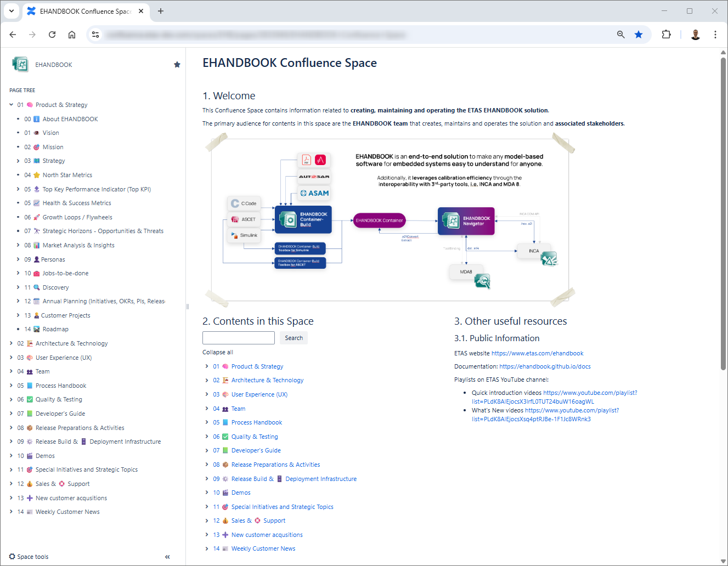Image resolution: width=728 pixels, height=566 pixels.
Task: Open Deployment Infrastructure link in contents list
Action: (321, 479)
